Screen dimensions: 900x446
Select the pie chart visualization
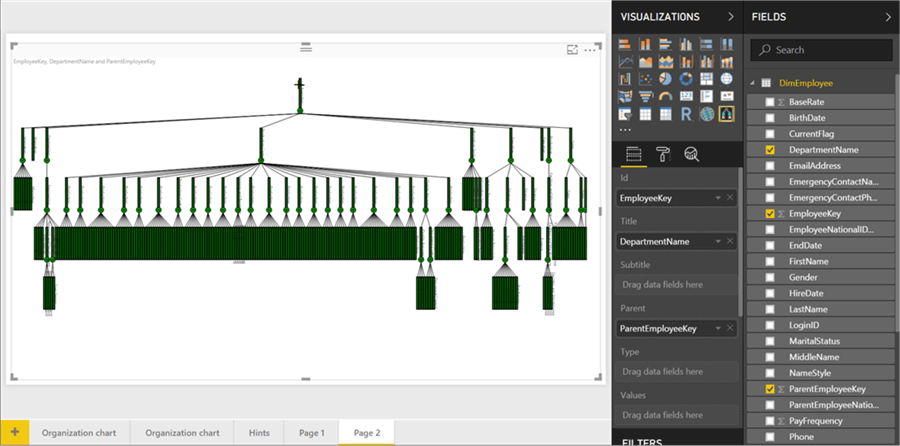click(667, 79)
